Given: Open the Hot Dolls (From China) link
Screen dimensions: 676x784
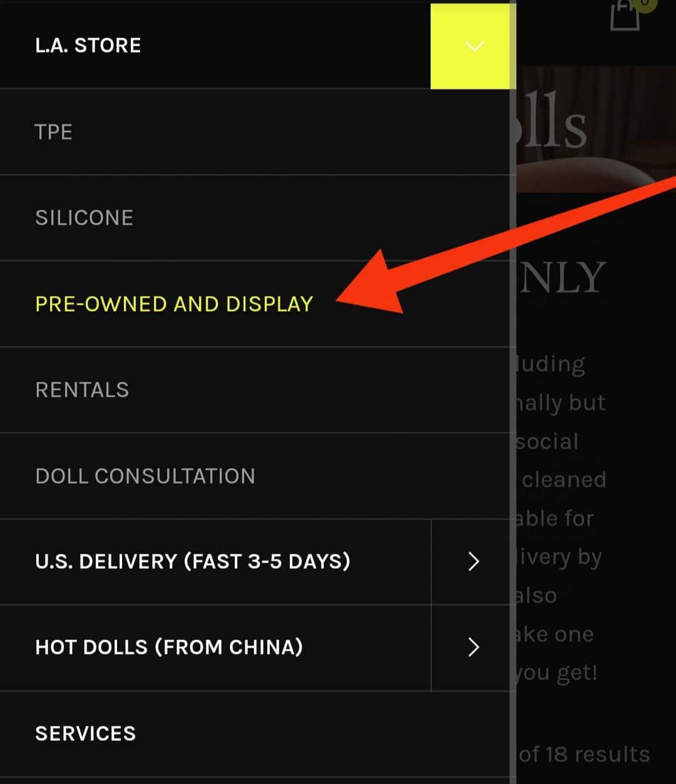Looking at the screenshot, I should [169, 647].
